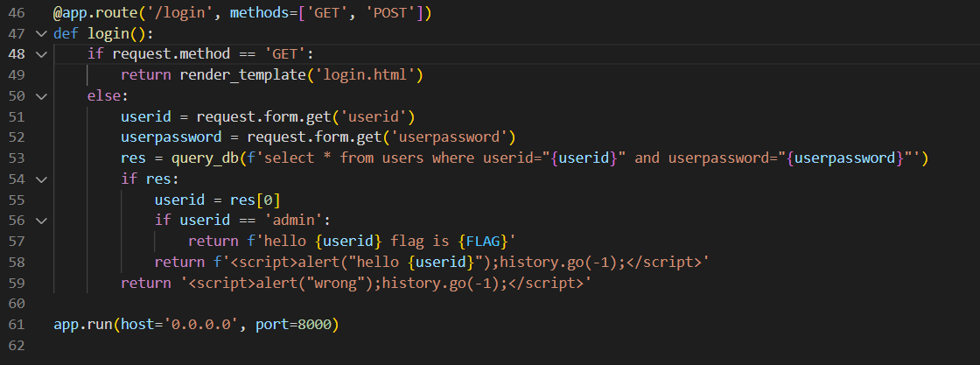Click 'app.run' on line 61
The image size is (980, 365).
pyautogui.click(x=83, y=325)
